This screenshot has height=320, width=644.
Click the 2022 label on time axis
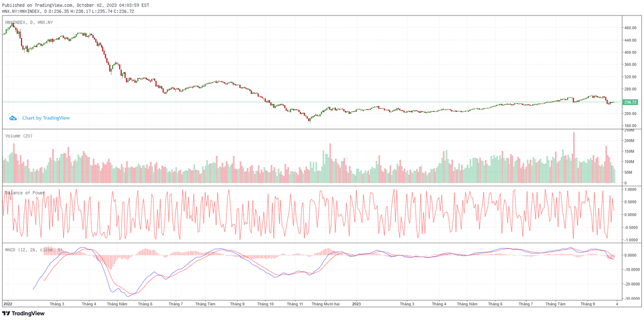coord(8,304)
